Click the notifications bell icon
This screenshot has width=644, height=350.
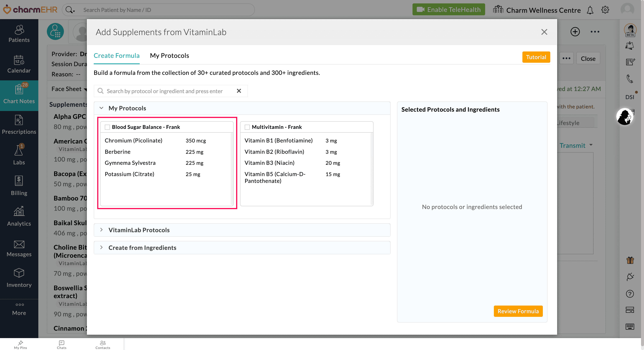click(x=590, y=10)
